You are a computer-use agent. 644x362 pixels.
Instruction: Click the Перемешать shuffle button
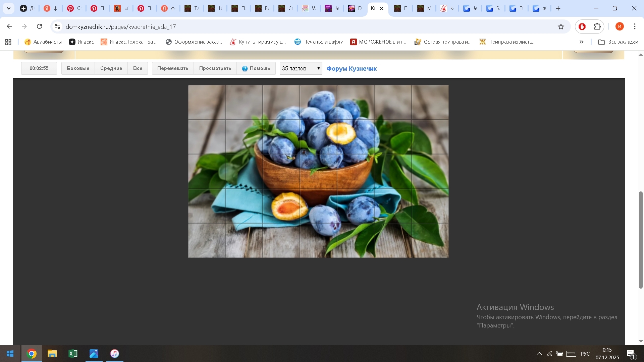pos(173,68)
